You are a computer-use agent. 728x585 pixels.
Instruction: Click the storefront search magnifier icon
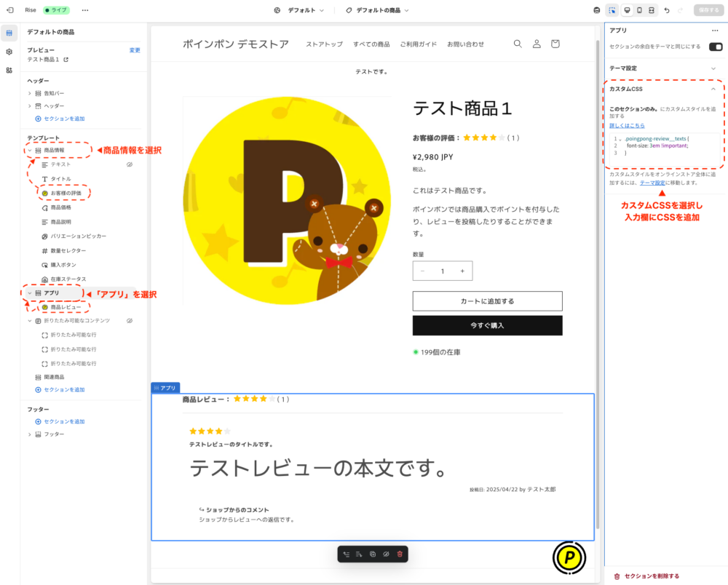518,44
